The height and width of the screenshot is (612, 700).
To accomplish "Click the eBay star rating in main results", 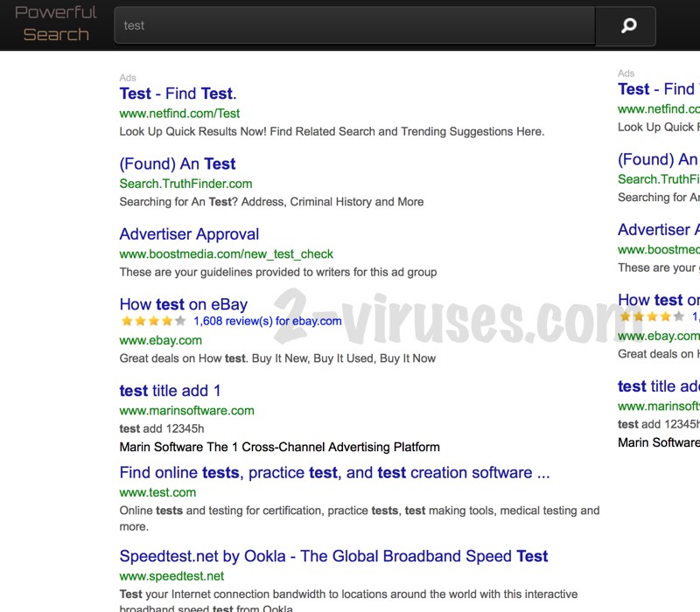I will point(154,321).
